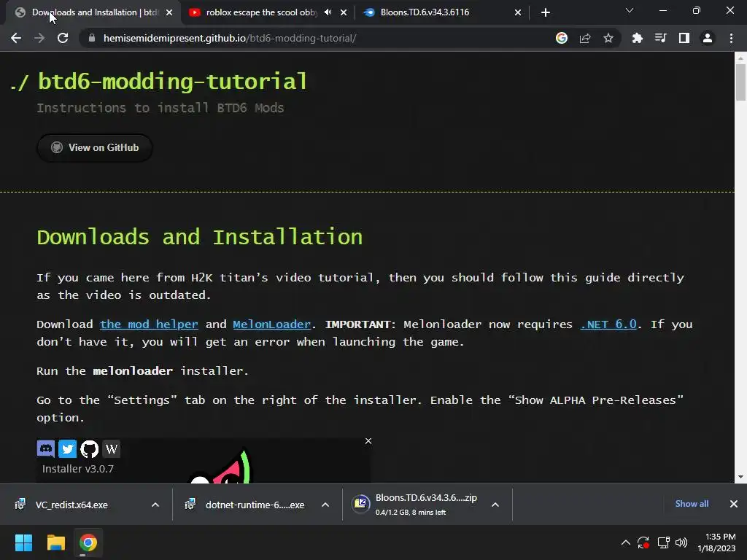Viewport: 747px width, 560px height.
Task: Open Google search icon in address bar
Action: coord(562,38)
